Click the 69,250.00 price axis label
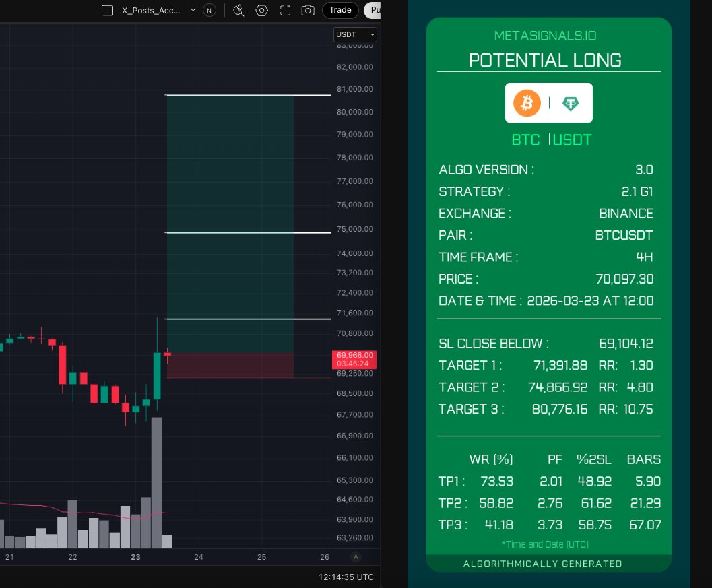712x588 pixels. point(354,373)
